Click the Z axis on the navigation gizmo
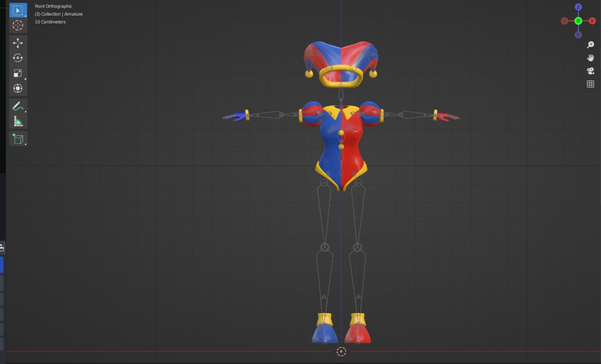Screen dimensions: 601x364 point(579,8)
